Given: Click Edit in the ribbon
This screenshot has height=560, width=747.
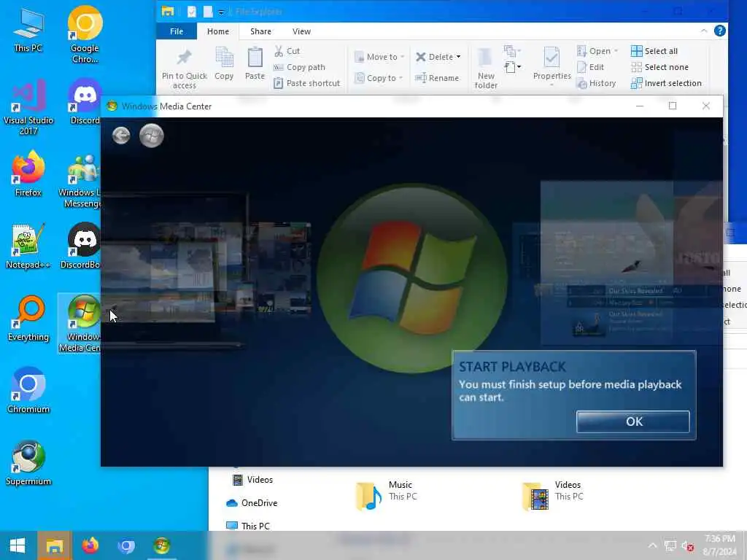Looking at the screenshot, I should tap(590, 67).
